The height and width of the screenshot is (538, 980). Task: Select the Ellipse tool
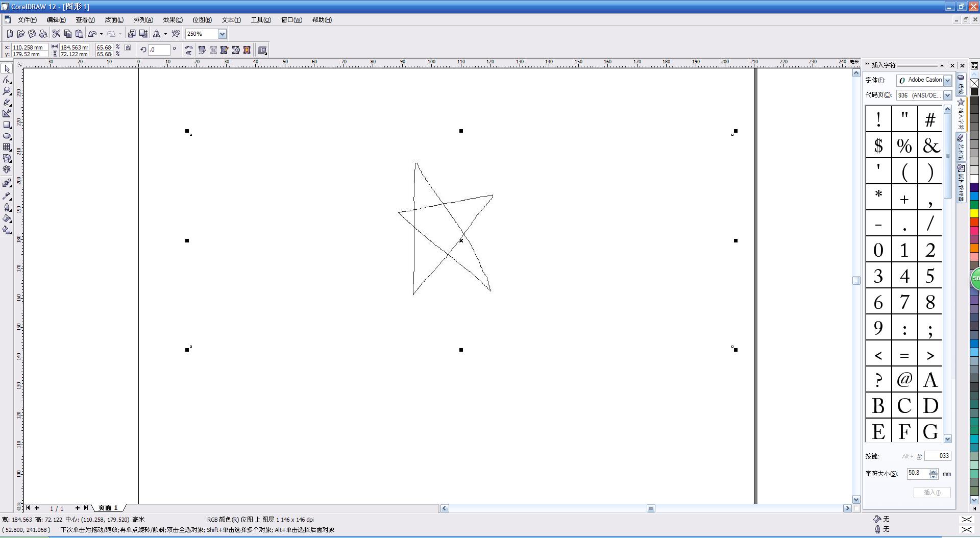point(7,136)
